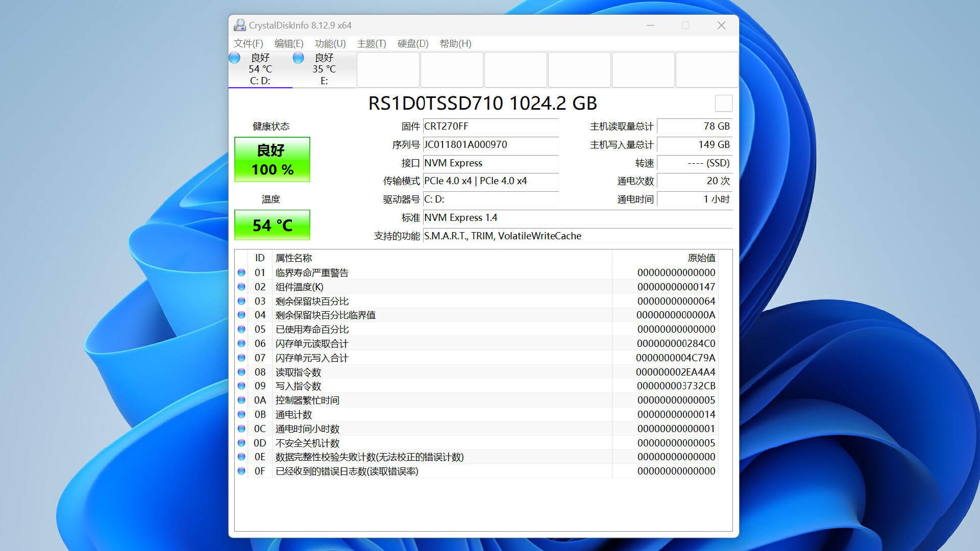The image size is (980, 551).
Task: Click status orb for attribute 0F row
Action: (241, 471)
